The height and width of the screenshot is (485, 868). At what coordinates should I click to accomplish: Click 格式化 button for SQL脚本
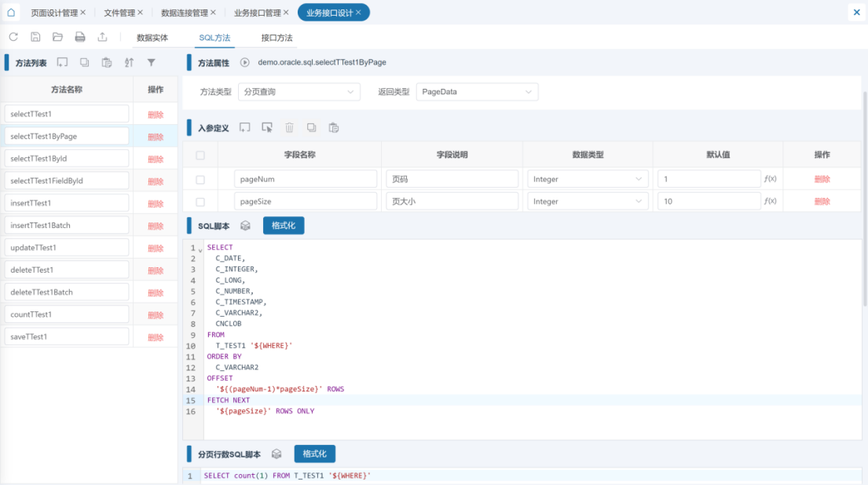tap(284, 226)
